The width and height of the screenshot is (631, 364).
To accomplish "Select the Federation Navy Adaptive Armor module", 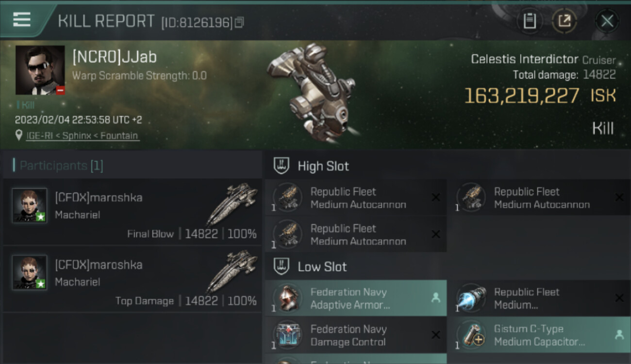I will click(356, 298).
